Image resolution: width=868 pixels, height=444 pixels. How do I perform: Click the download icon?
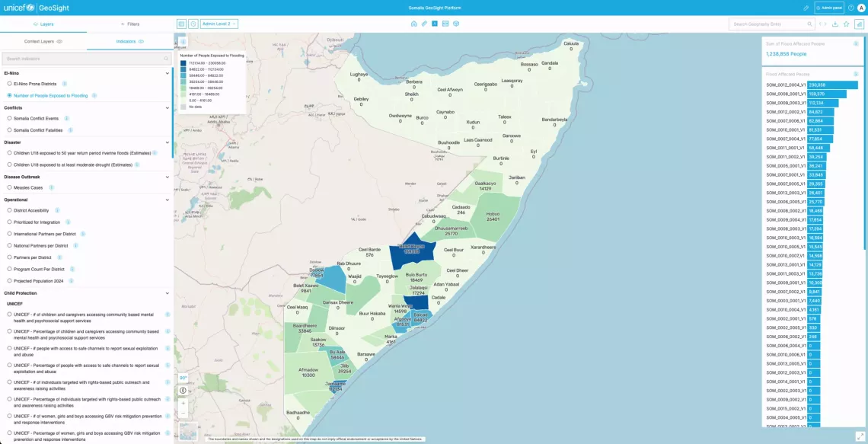coord(835,24)
